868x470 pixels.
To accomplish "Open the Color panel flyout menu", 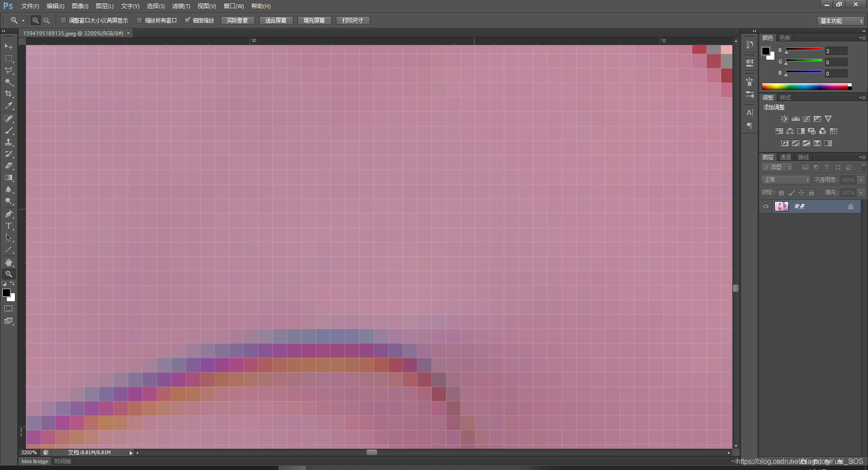I will coord(863,38).
